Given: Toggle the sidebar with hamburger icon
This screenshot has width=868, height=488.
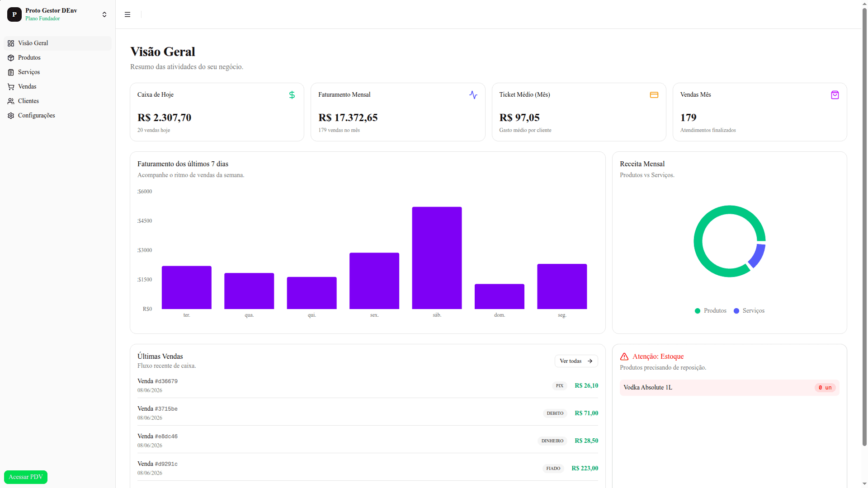Looking at the screenshot, I should pos(127,14).
